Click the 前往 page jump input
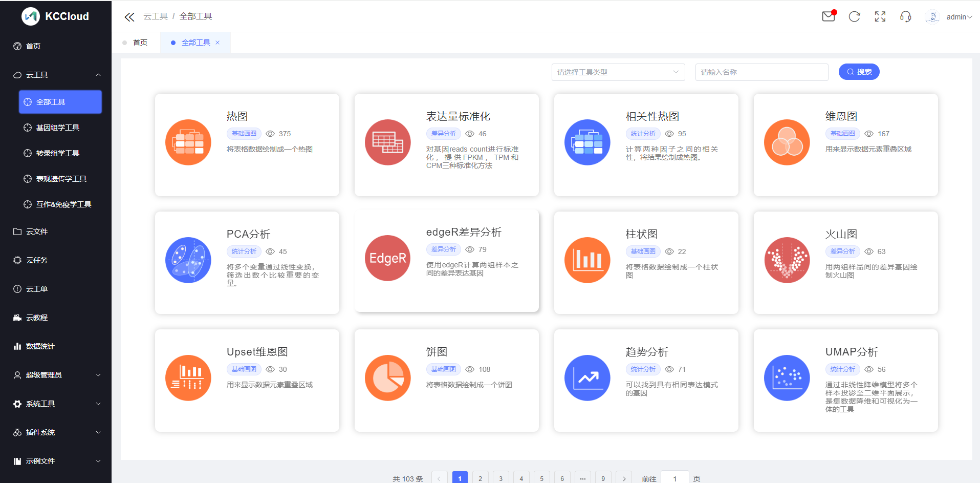 (674, 478)
